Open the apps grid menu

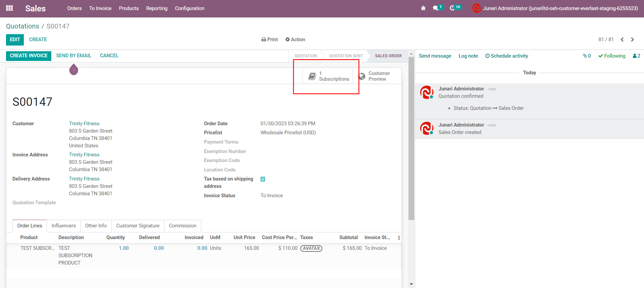pyautogui.click(x=9, y=8)
